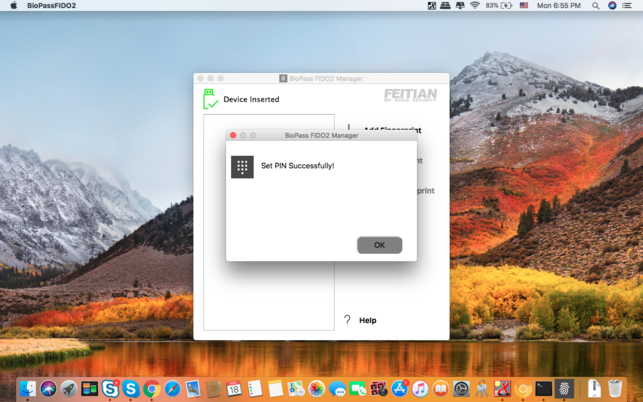Open Chrome Canary yellow icon in dock
This screenshot has width=643, height=402.
point(523,388)
